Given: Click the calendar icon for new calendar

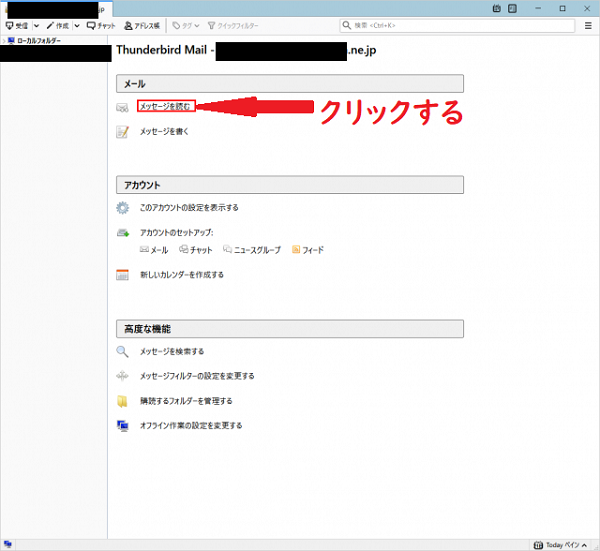Looking at the screenshot, I should pyautogui.click(x=122, y=275).
